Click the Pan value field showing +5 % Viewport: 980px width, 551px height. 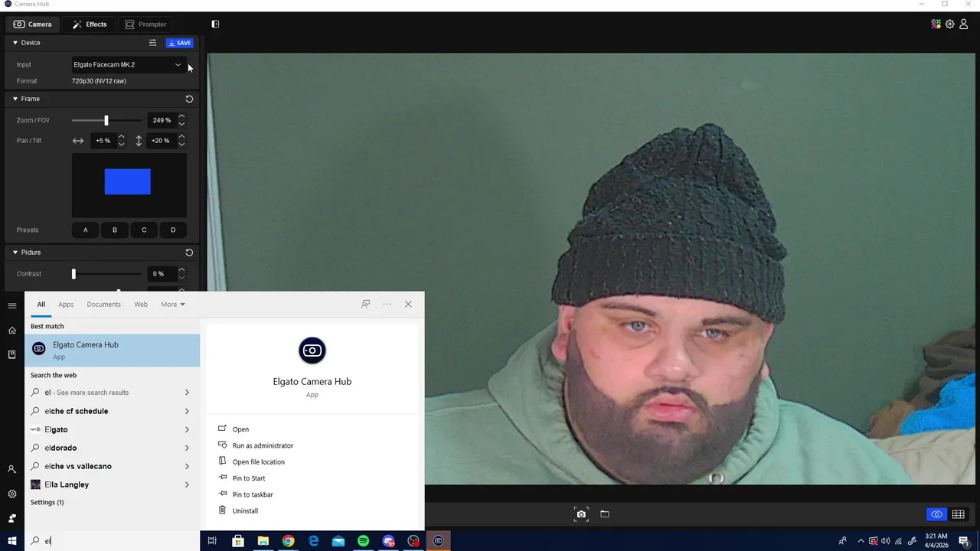point(103,141)
